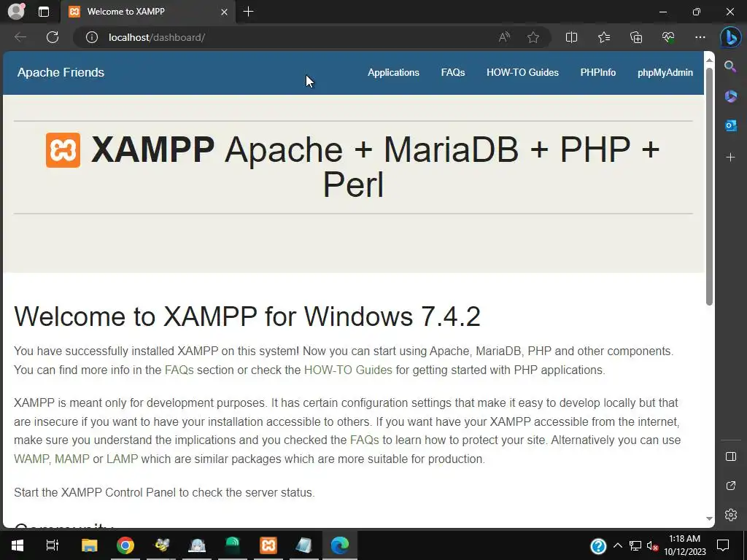The image size is (747, 560).
Task: Show hidden system tray icons chevron
Action: point(617,545)
